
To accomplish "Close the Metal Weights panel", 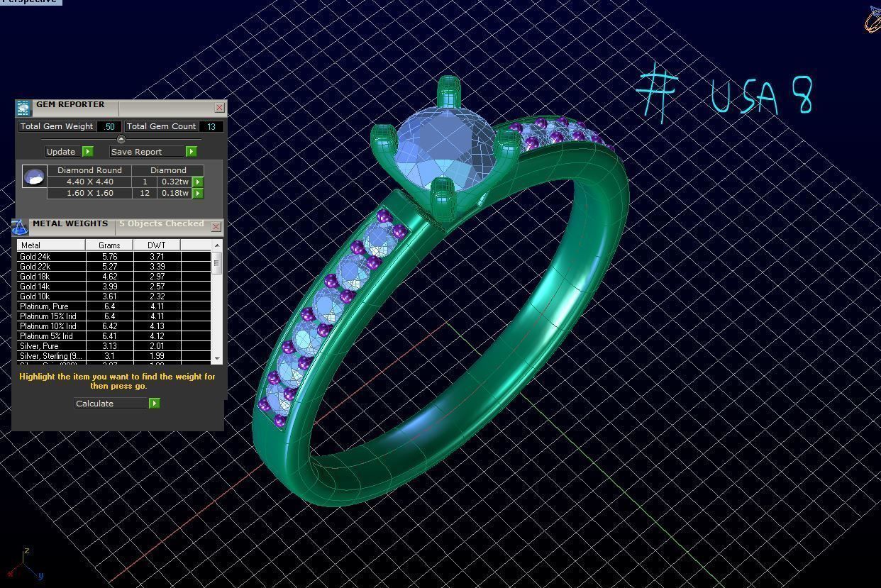I will [x=216, y=226].
